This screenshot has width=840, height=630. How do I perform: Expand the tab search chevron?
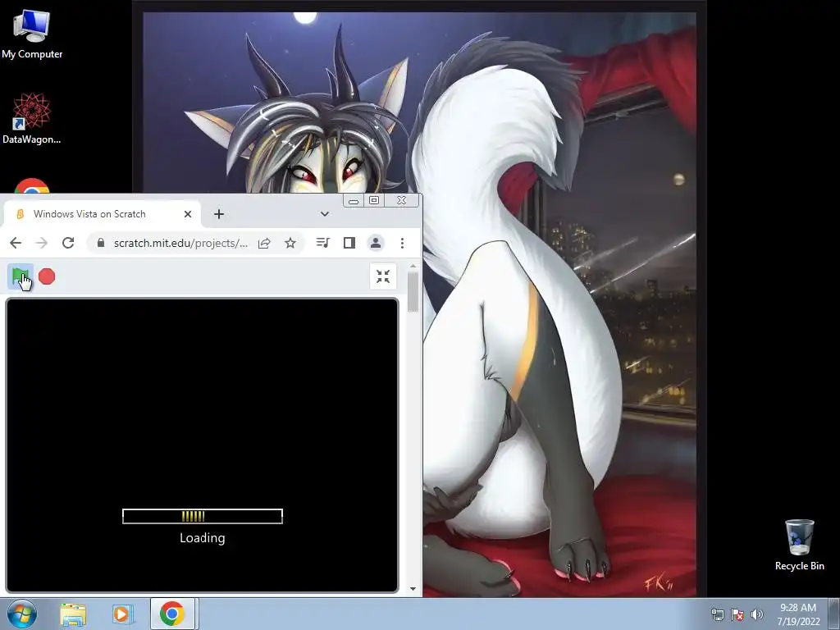tap(325, 214)
